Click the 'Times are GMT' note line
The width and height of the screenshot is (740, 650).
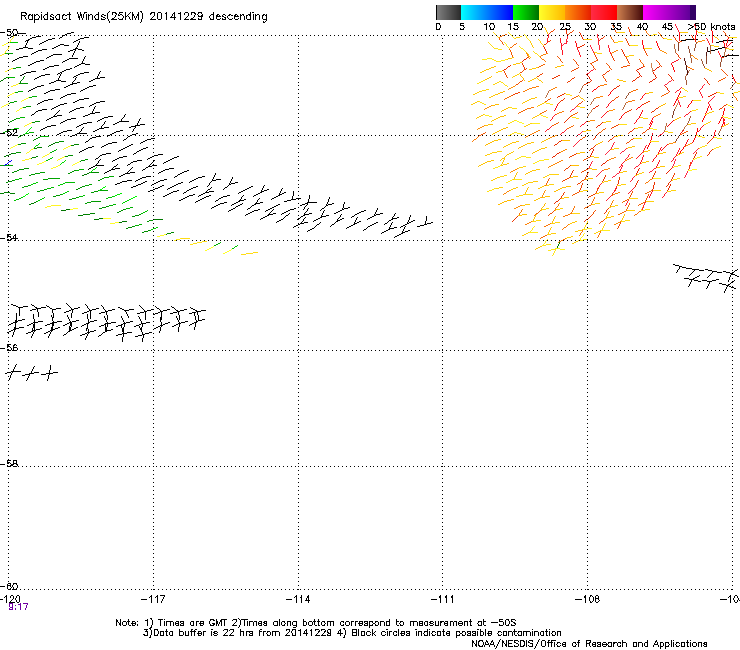click(315, 623)
